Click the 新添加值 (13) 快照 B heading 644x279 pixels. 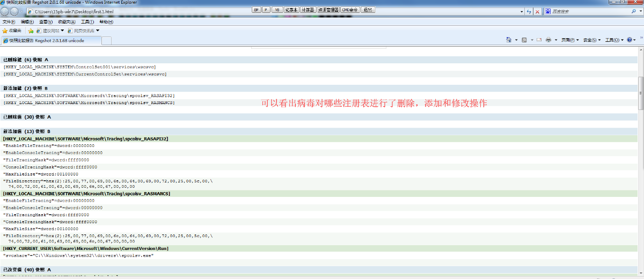point(27,131)
